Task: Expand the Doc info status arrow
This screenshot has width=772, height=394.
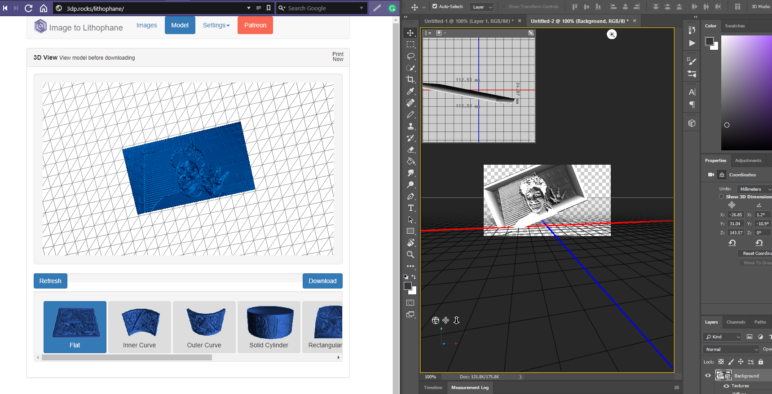Action: [521, 377]
